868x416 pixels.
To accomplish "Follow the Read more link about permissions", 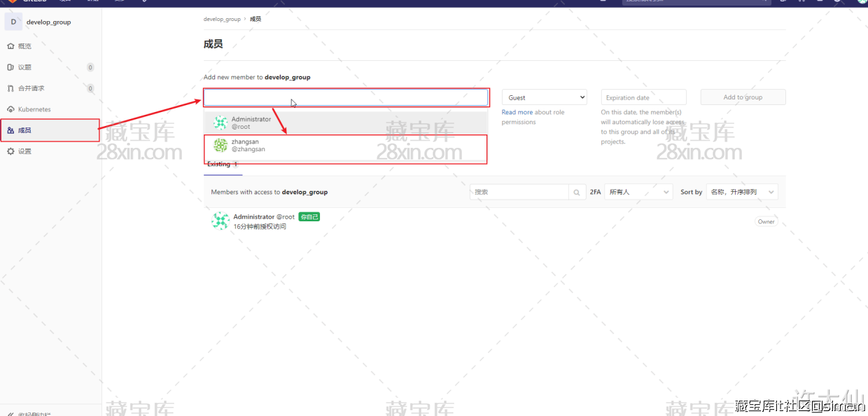I will [x=517, y=112].
